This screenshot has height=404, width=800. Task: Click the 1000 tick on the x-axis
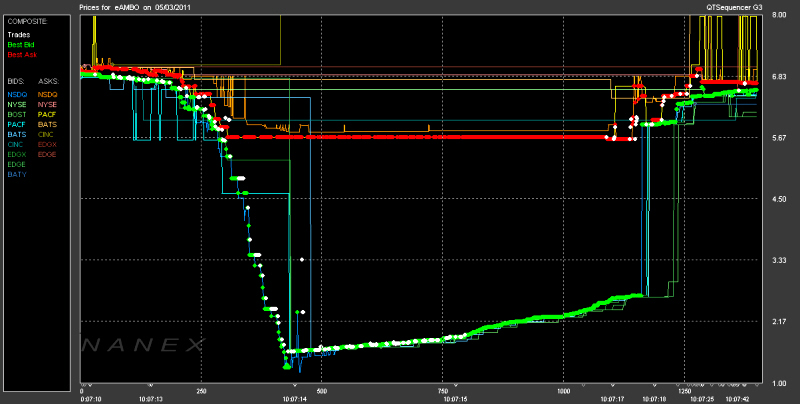click(563, 390)
